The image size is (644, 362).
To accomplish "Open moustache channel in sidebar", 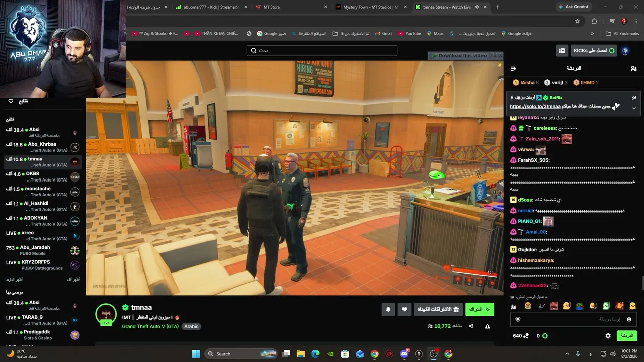I will [x=43, y=192].
